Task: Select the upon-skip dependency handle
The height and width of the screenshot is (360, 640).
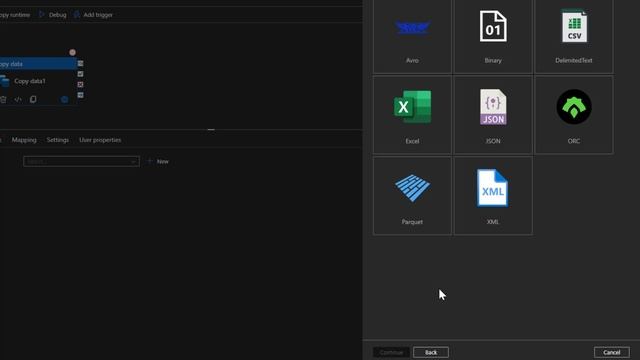Action: coord(80,63)
